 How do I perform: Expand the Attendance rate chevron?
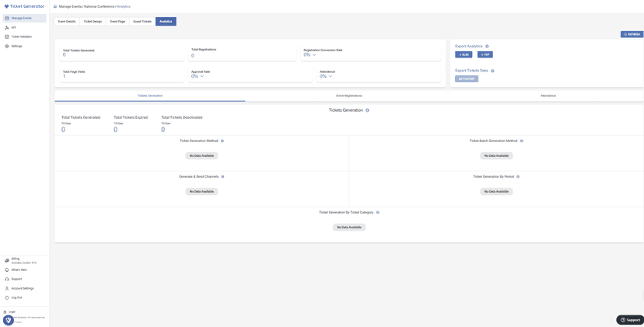pyautogui.click(x=331, y=76)
